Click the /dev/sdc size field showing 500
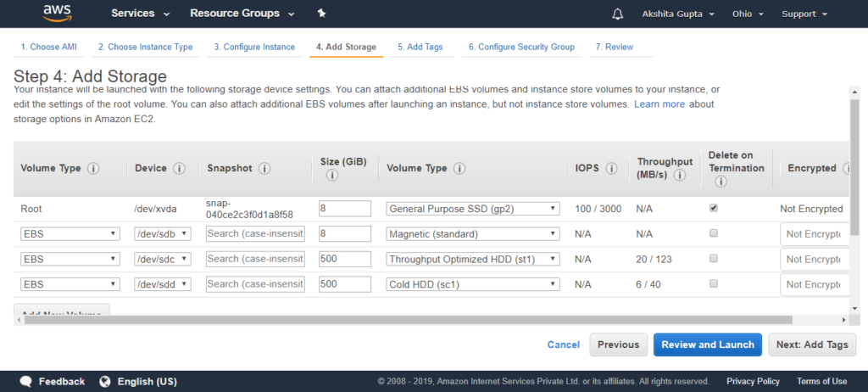Image resolution: width=868 pixels, height=392 pixels. [345, 259]
